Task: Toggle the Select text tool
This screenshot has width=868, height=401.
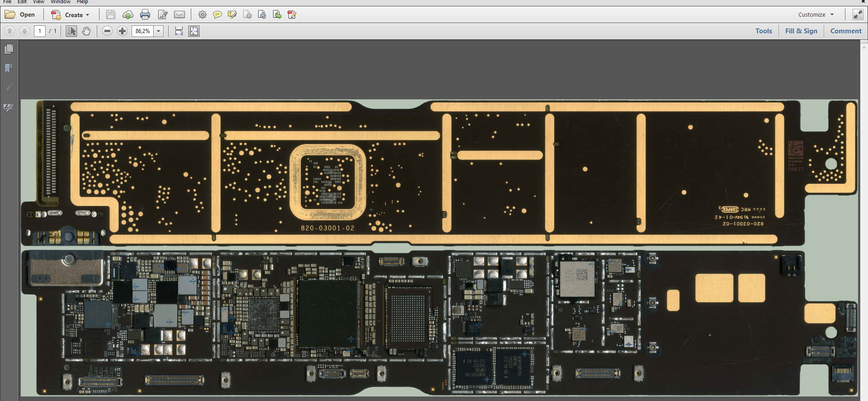Action: (x=71, y=31)
